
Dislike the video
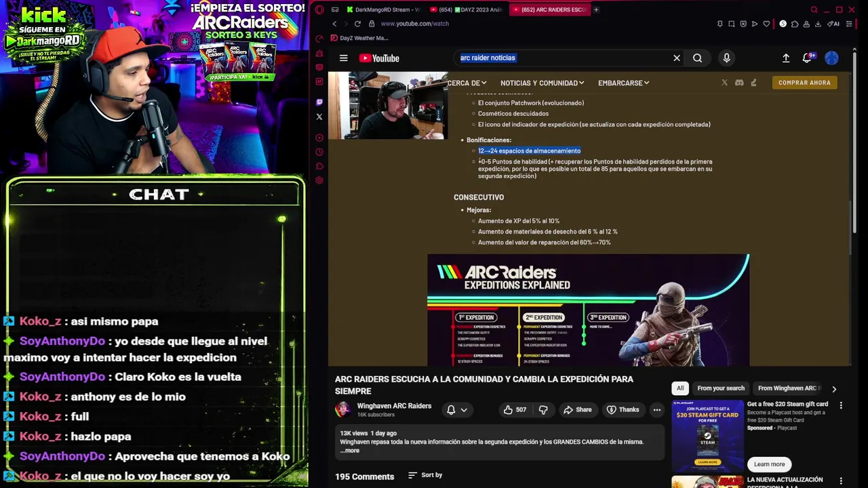click(542, 409)
